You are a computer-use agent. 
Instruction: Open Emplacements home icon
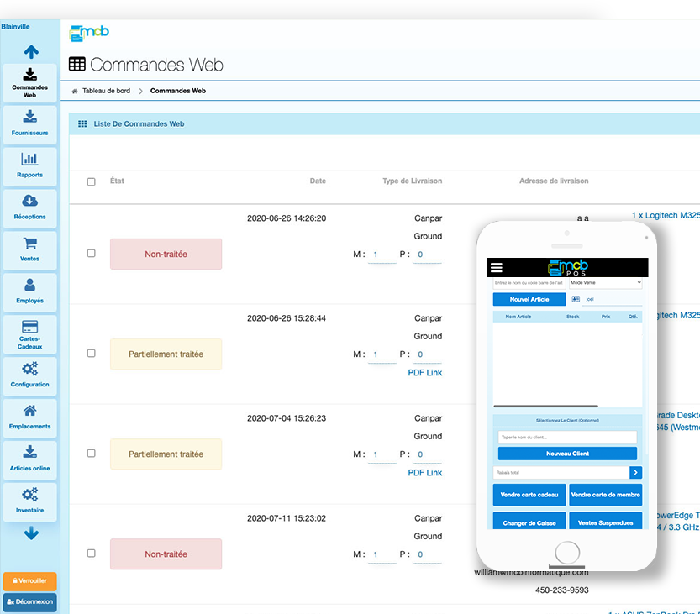click(x=29, y=417)
